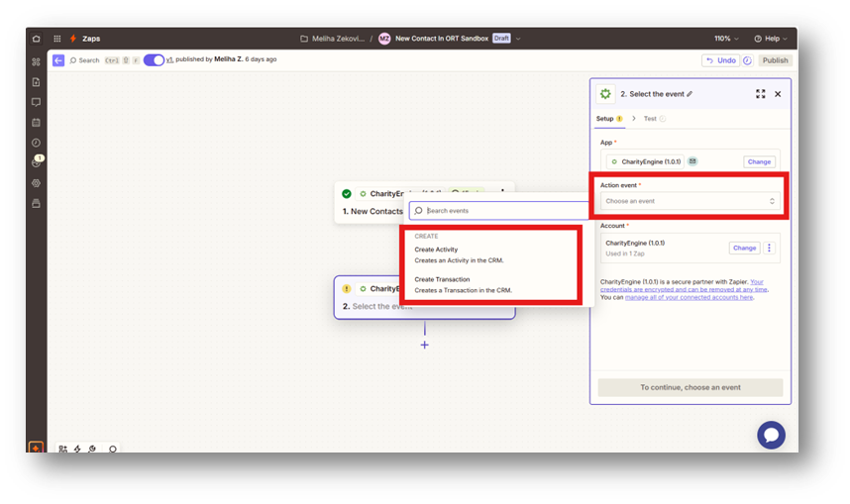Close the Select the event panel
This screenshot has height=504, width=850.
(x=778, y=94)
